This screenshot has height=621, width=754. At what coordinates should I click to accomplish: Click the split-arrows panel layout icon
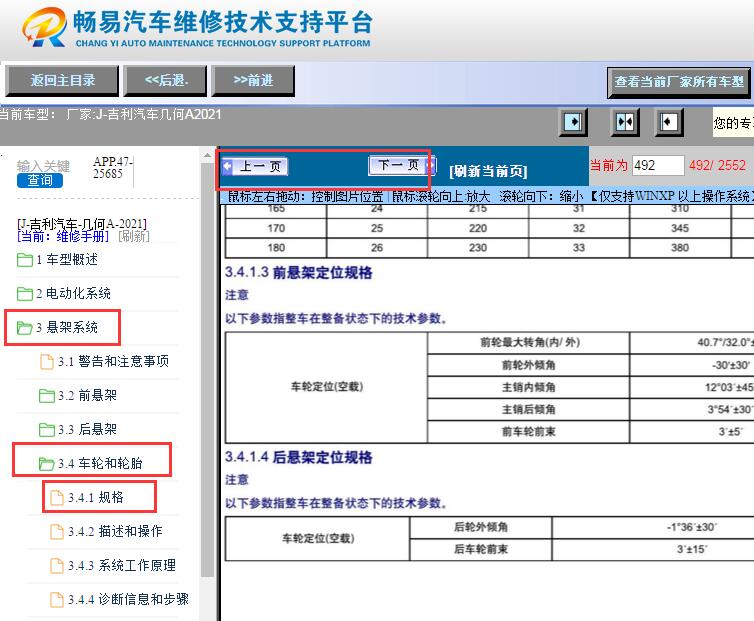pyautogui.click(x=625, y=122)
